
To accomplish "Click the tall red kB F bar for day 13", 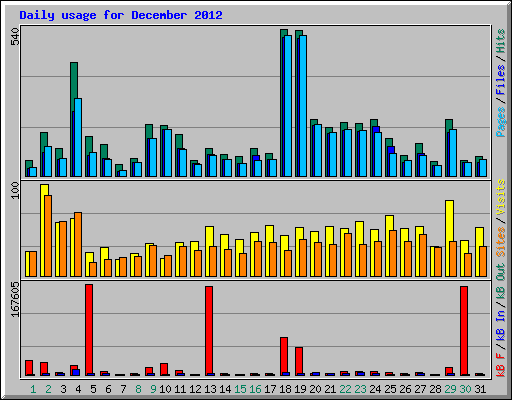I will coord(209,331).
